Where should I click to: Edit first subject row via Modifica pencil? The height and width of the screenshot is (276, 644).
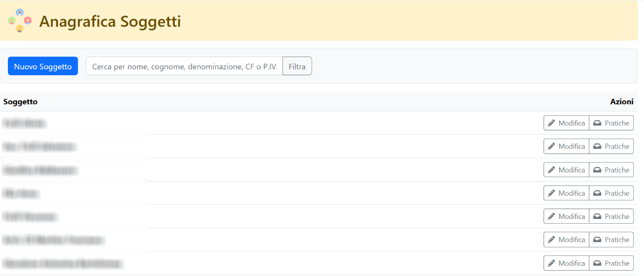click(x=566, y=123)
